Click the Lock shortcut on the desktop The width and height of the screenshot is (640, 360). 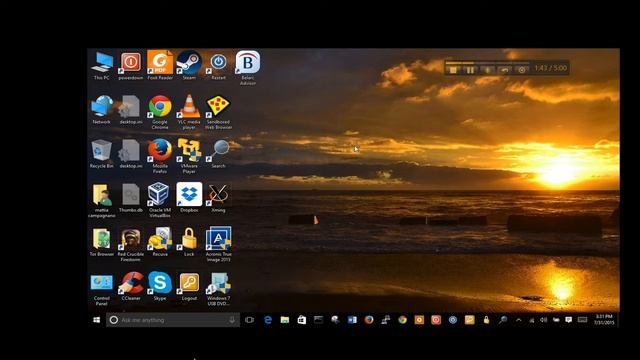coord(189,242)
